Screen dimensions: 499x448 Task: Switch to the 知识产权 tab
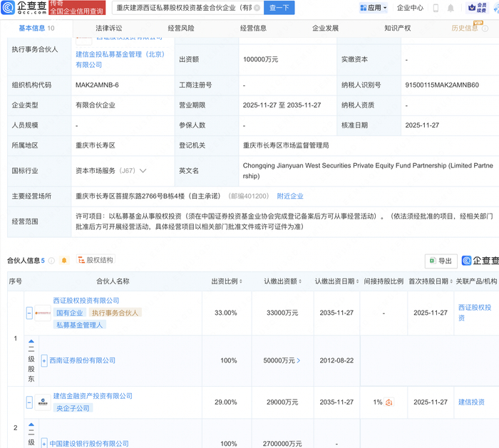pos(397,28)
